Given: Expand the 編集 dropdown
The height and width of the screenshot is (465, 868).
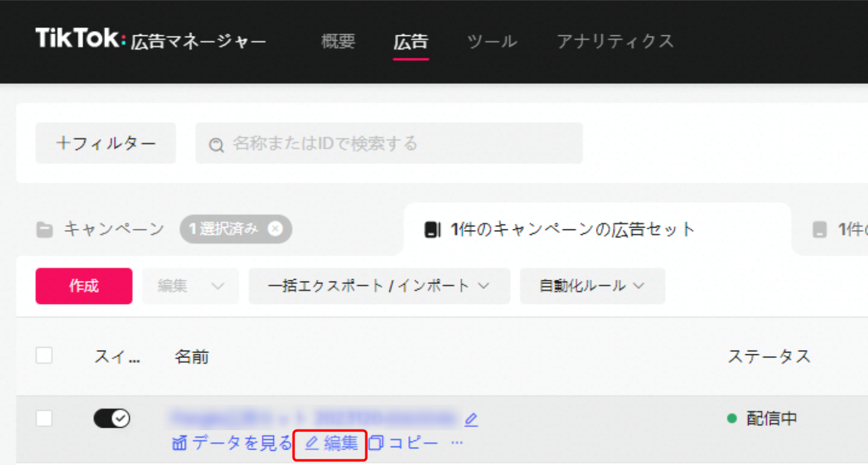Looking at the screenshot, I should (x=190, y=286).
